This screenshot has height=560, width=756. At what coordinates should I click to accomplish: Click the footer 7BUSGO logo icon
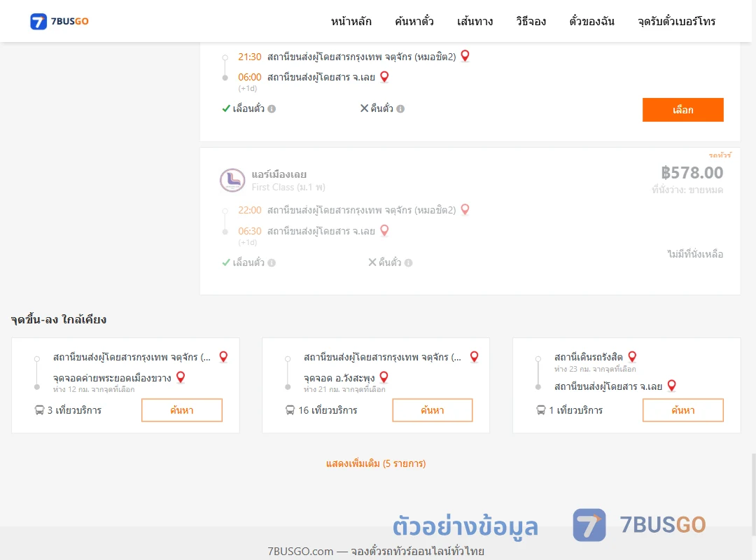pyautogui.click(x=589, y=525)
